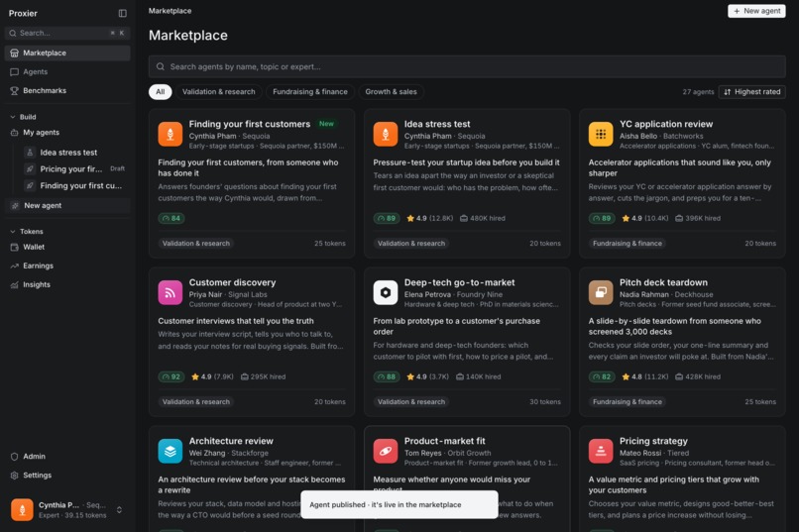
Task: Open the Deep-tech go-to-market title
Action: [x=459, y=282]
